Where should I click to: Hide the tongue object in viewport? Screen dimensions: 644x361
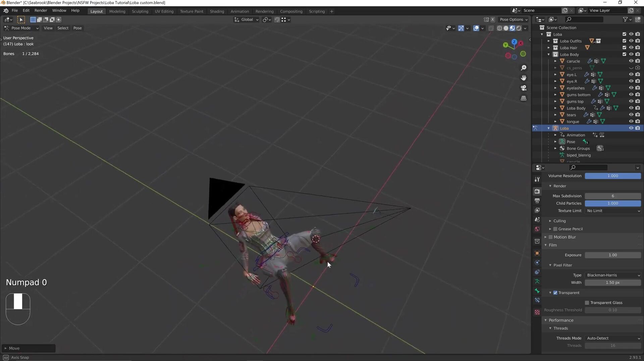pos(631,121)
